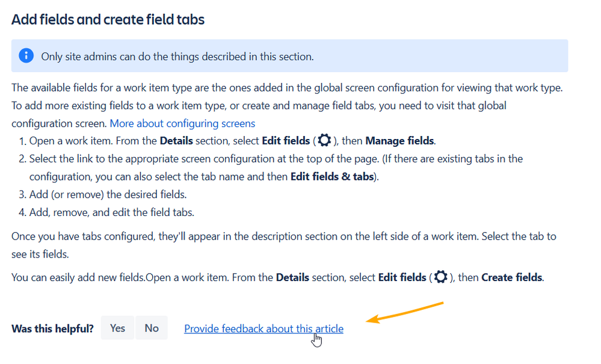
Task: Click bold 'Create fields' text
Action: pos(511,278)
